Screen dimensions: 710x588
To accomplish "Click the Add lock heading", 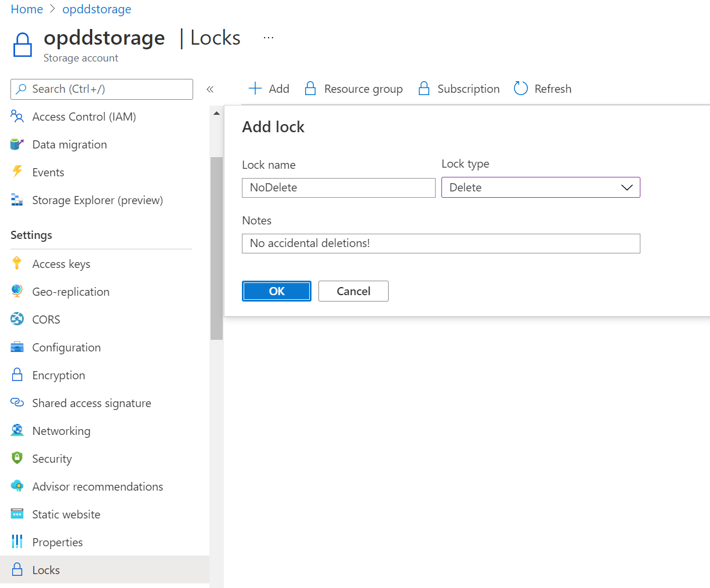I will 273,127.
